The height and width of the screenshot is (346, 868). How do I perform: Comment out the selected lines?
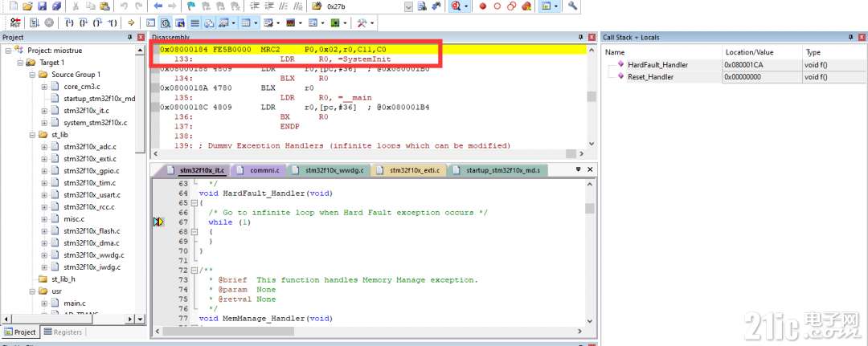point(283,6)
